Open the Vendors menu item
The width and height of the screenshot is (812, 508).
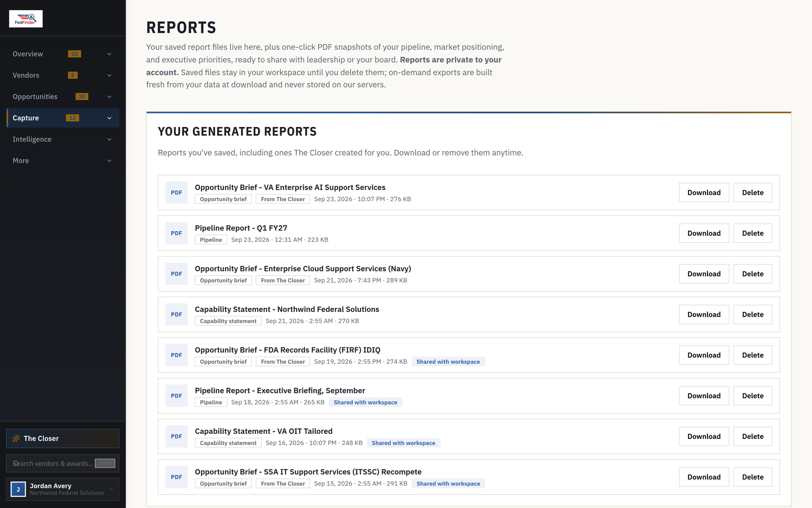tap(63, 75)
